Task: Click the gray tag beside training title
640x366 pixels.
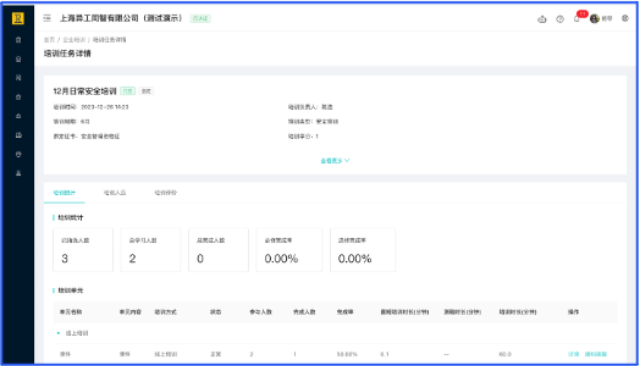Action: tap(146, 91)
